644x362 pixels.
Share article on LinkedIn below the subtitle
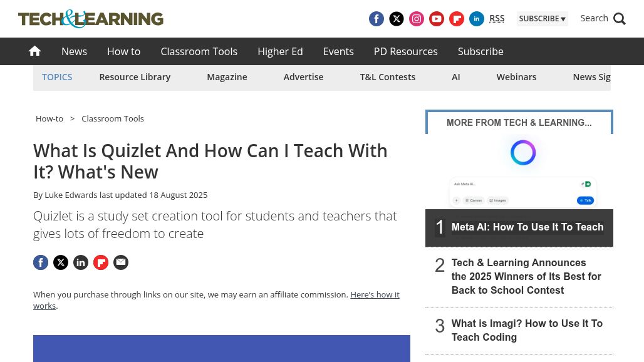coord(81,262)
